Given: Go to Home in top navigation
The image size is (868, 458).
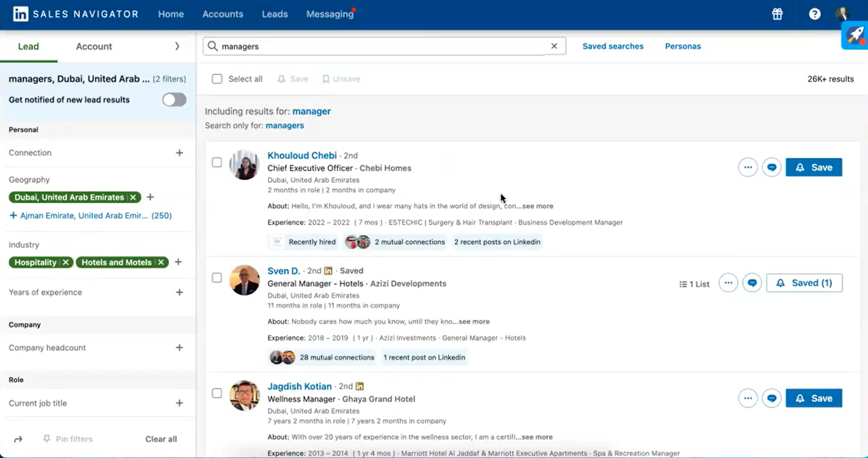Looking at the screenshot, I should pyautogui.click(x=171, y=14).
